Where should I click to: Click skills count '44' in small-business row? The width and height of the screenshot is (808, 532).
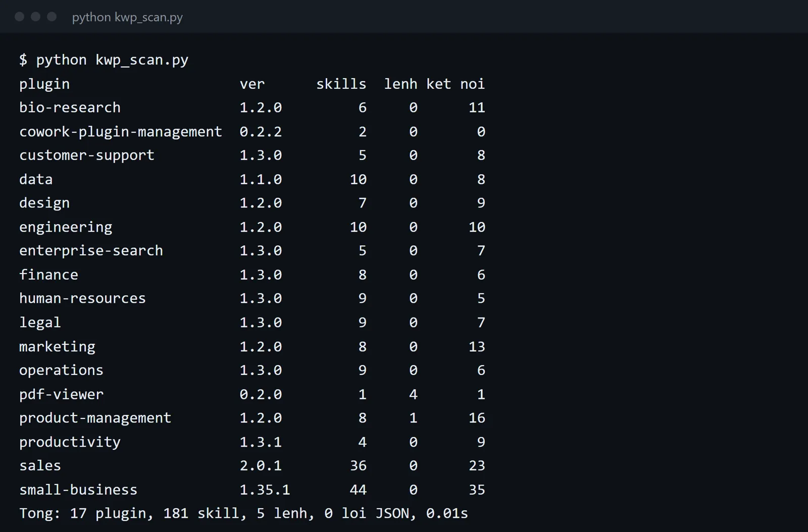point(358,490)
